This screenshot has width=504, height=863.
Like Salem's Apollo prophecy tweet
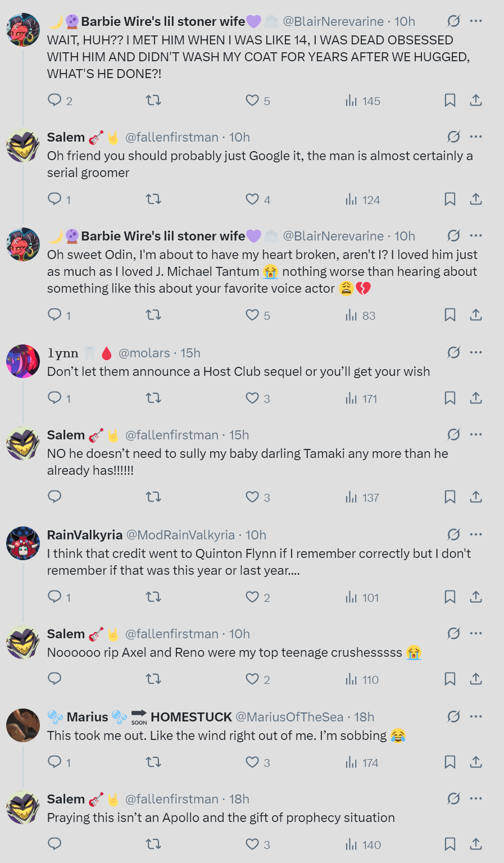[252, 844]
